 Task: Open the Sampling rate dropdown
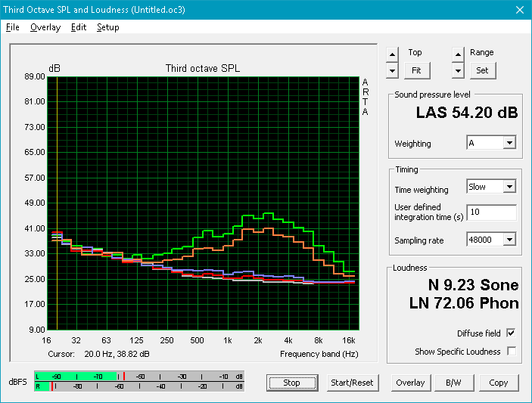[x=491, y=240]
